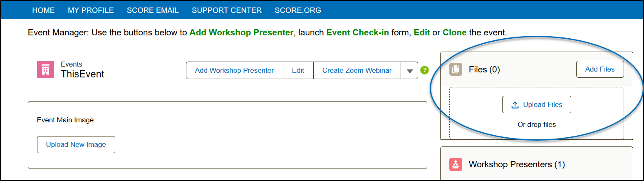Open the HOME menu item
This screenshot has width=644, height=181.
[43, 10]
